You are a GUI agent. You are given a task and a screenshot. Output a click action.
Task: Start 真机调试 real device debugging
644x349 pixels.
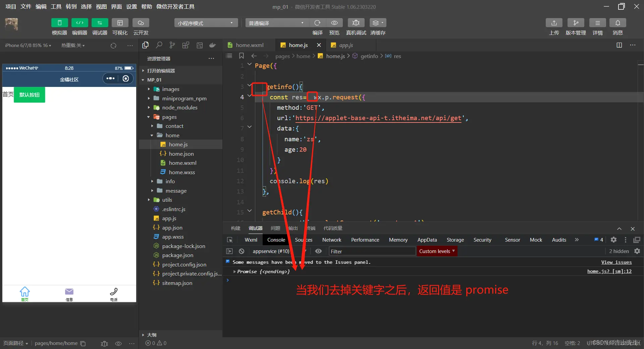(356, 22)
